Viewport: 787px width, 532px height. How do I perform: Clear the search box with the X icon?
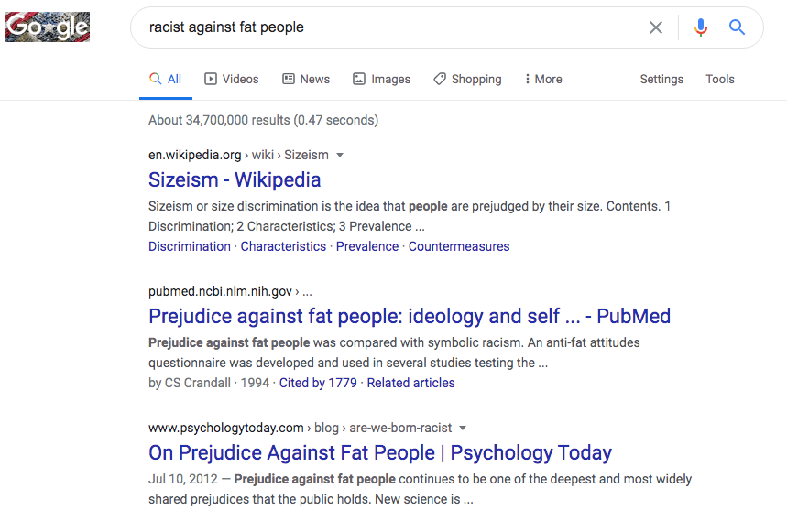click(655, 27)
